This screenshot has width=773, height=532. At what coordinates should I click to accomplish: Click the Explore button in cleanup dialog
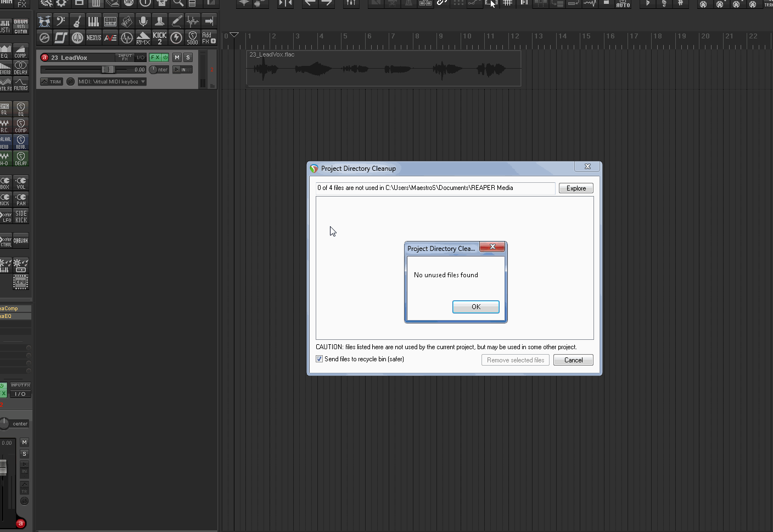coord(576,188)
